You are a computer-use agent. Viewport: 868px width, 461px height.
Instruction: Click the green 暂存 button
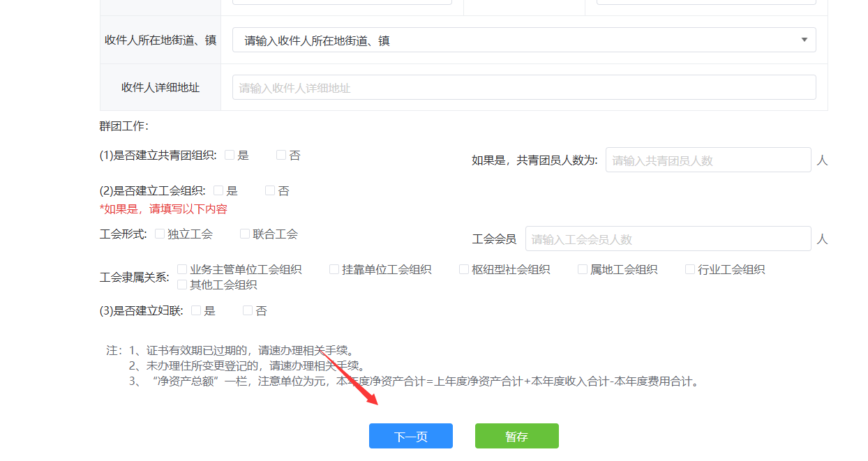tap(516, 437)
